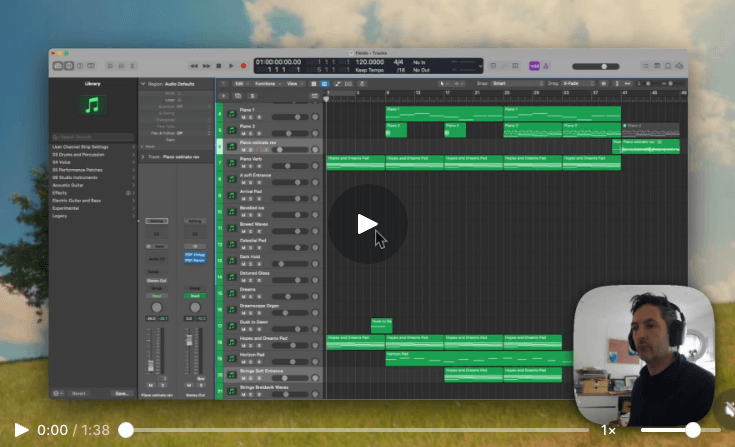Click the large green Library note icon

(x=92, y=105)
